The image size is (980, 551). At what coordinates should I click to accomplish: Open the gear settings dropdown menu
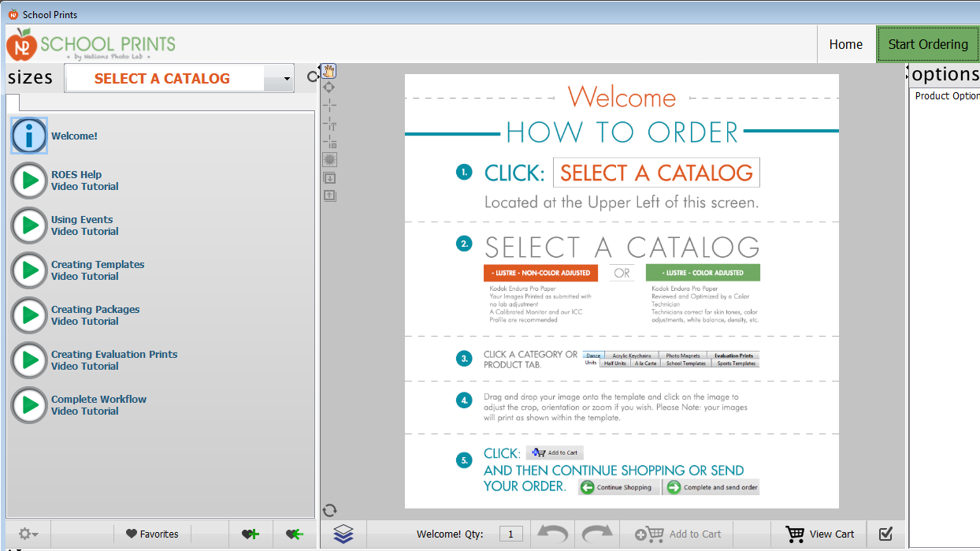point(28,534)
